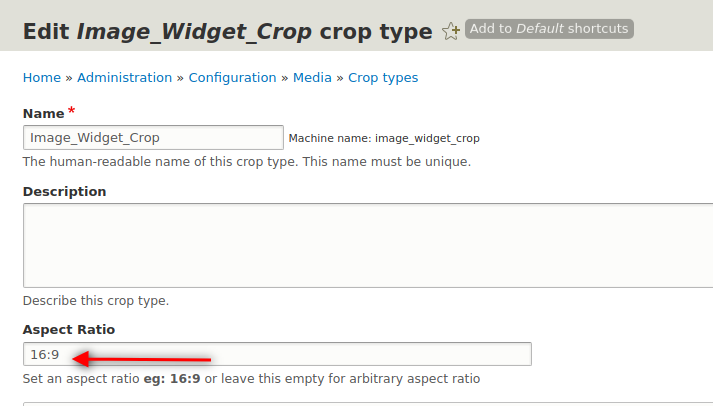Navigate to the Configuration breadcrumb
Viewport: 713px width, 406px height.
[x=232, y=77]
